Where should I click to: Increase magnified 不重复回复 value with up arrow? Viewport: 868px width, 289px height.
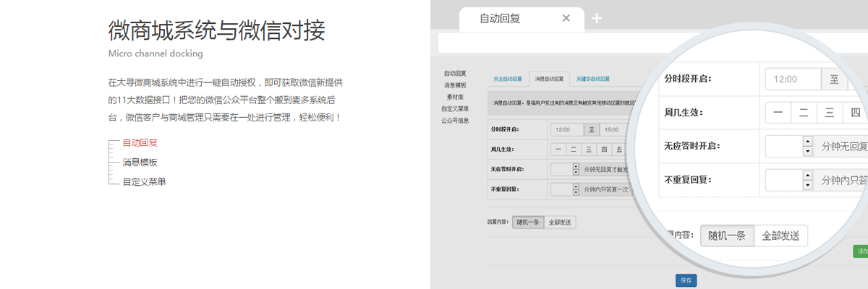pos(808,176)
